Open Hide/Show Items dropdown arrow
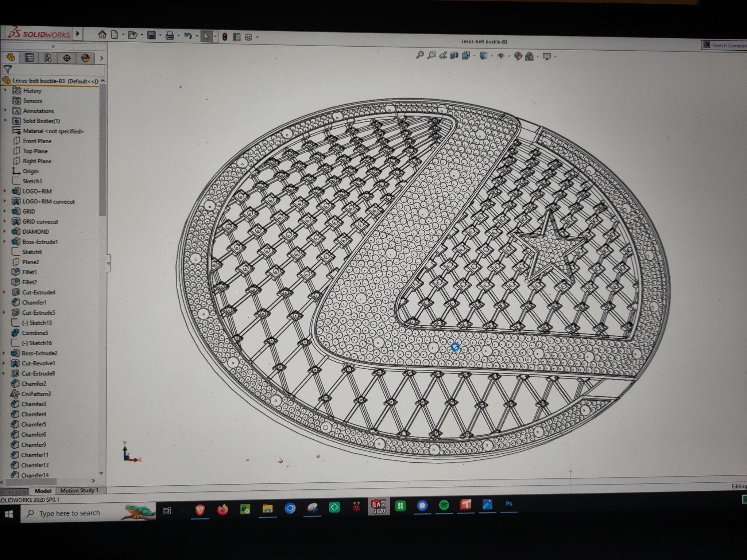Image resolution: width=747 pixels, height=560 pixels. (x=509, y=56)
